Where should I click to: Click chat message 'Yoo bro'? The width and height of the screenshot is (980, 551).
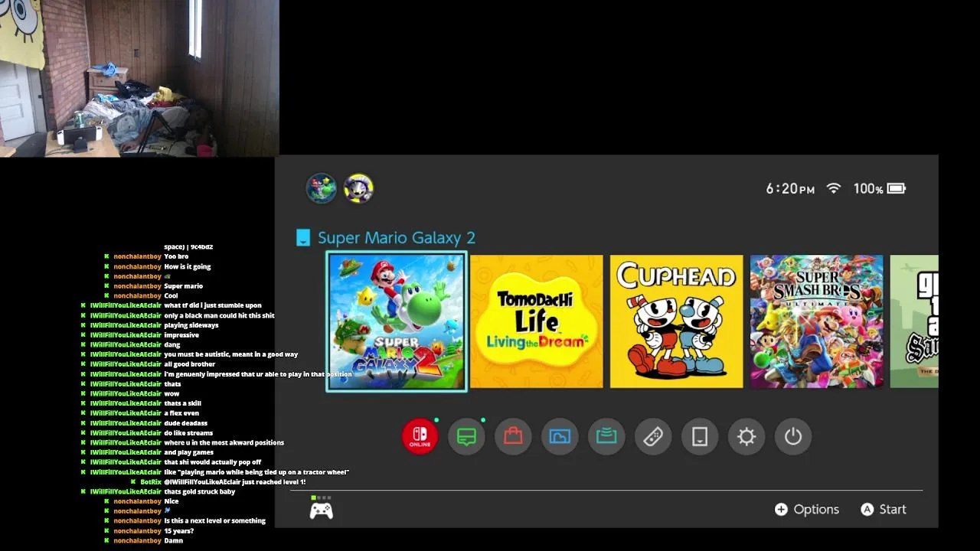(x=176, y=256)
